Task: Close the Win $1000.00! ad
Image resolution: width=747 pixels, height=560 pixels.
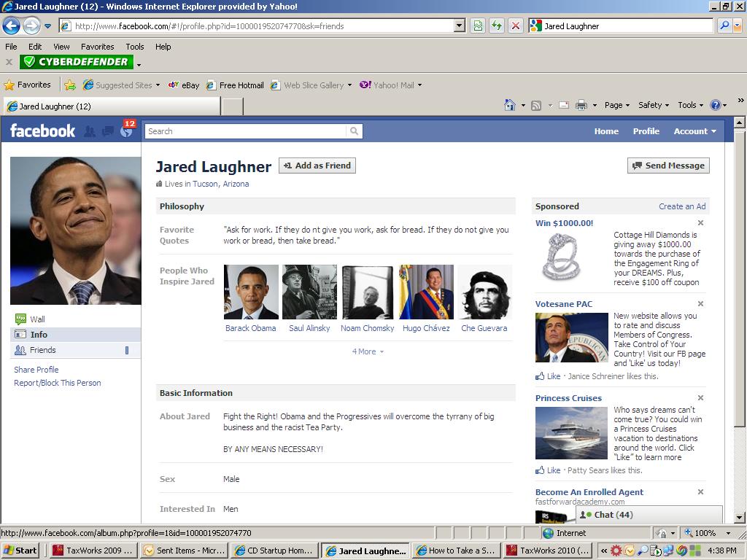Action: coord(700,223)
